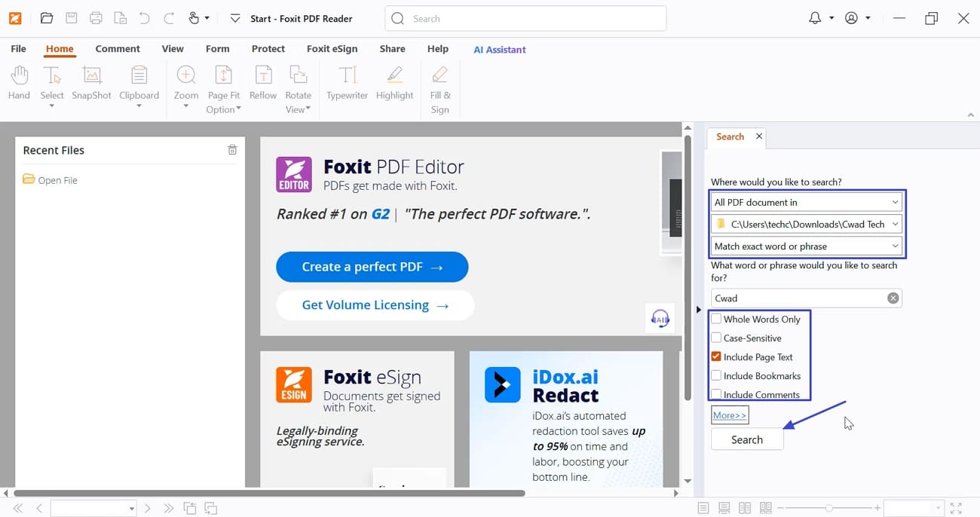Switch to the Comment ribbon tab
This screenshot has width=980, height=517.
(118, 48)
